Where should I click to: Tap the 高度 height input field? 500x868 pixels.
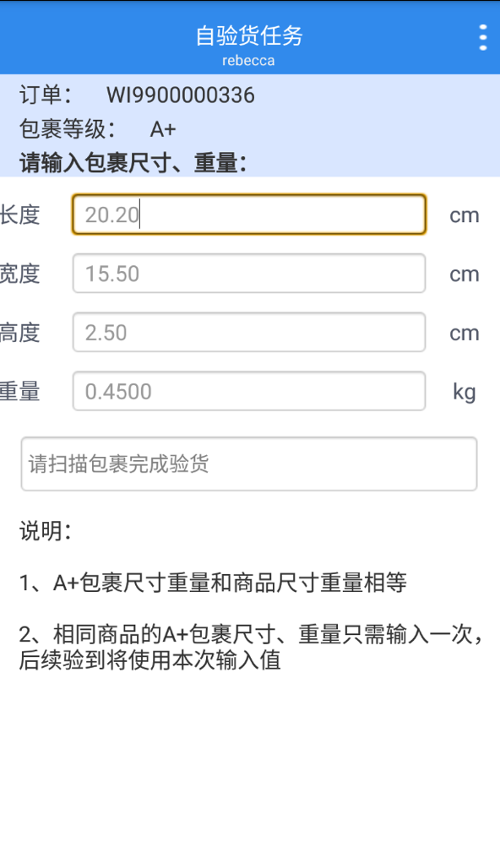point(249,332)
